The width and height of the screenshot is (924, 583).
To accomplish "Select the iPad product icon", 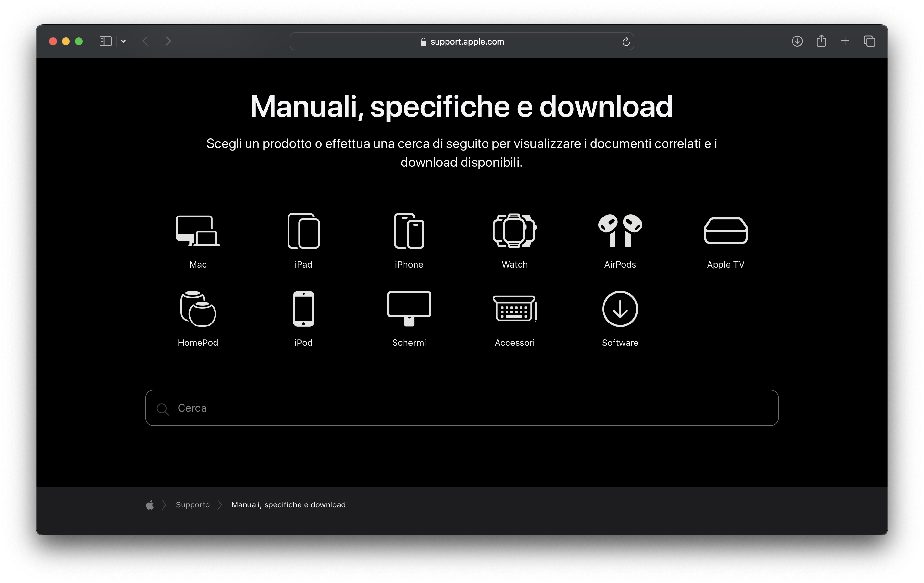I will 303,231.
